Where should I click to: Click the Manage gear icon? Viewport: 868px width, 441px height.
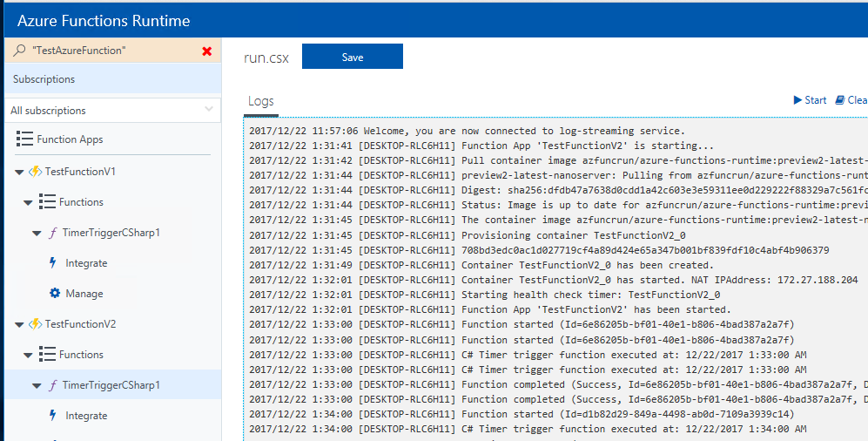(55, 293)
